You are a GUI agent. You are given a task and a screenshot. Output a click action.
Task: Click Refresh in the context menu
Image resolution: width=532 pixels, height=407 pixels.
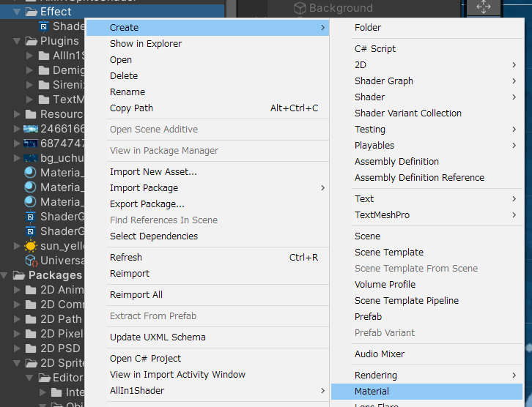coord(207,258)
